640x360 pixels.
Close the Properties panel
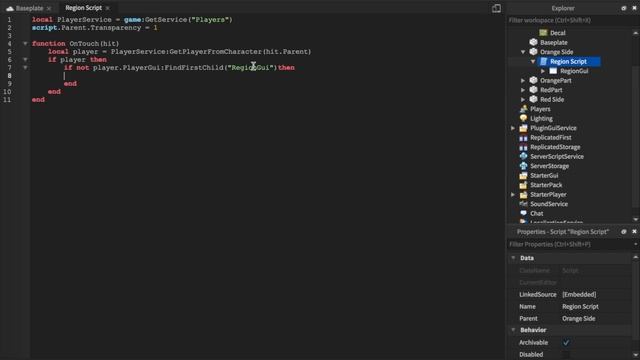[x=635, y=231]
